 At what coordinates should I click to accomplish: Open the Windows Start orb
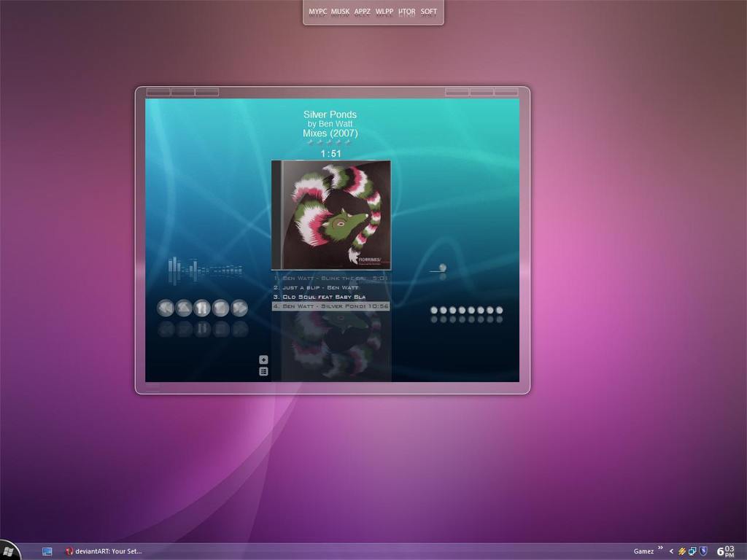click(9, 551)
